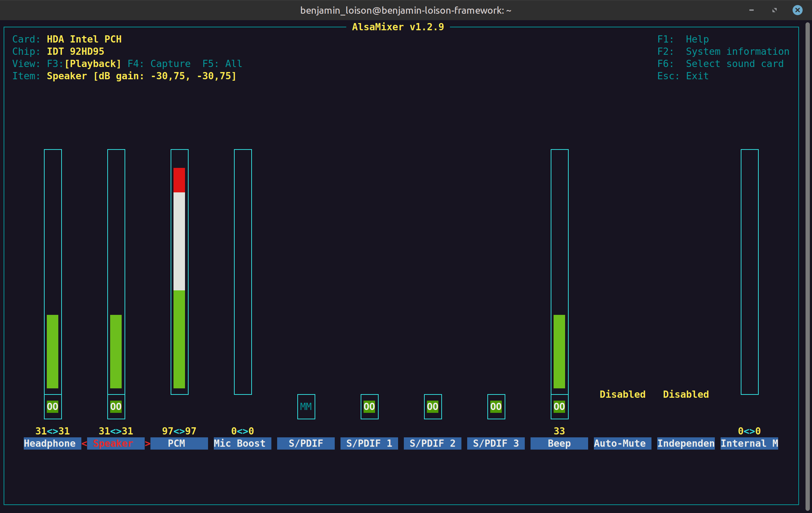Viewport: 812px width, 513px height.
Task: Click the Beep volume bar
Action: 559,272
